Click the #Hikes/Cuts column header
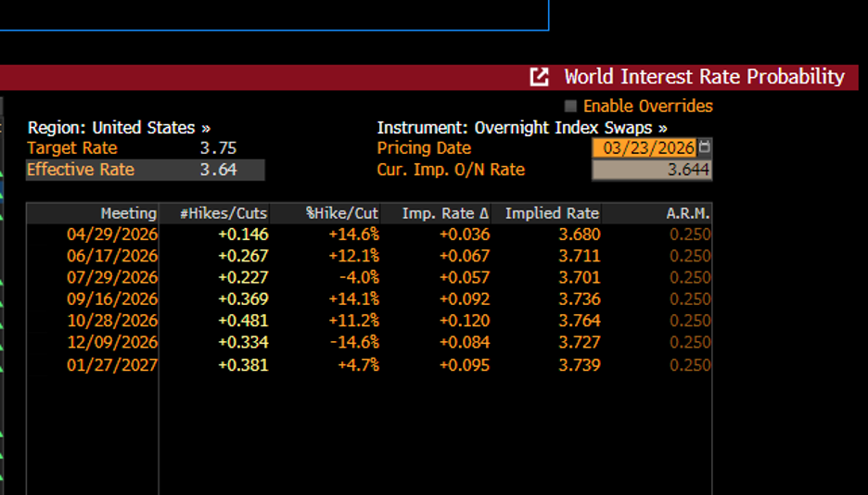868x495 pixels. [223, 213]
